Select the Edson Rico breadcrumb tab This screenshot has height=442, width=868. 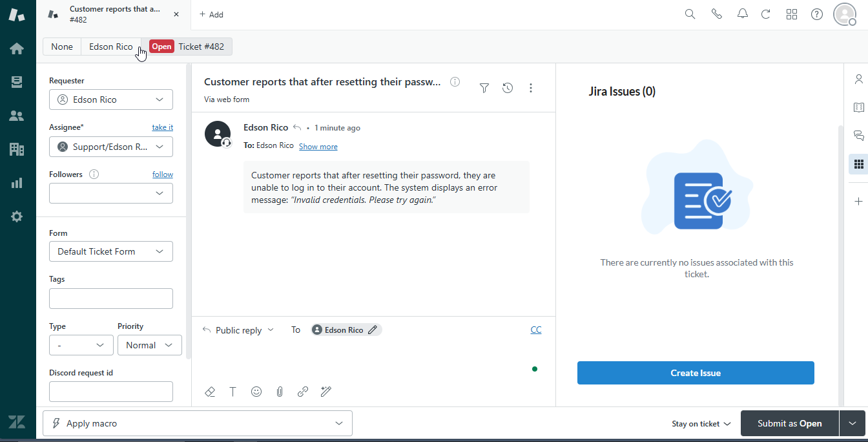coord(110,47)
